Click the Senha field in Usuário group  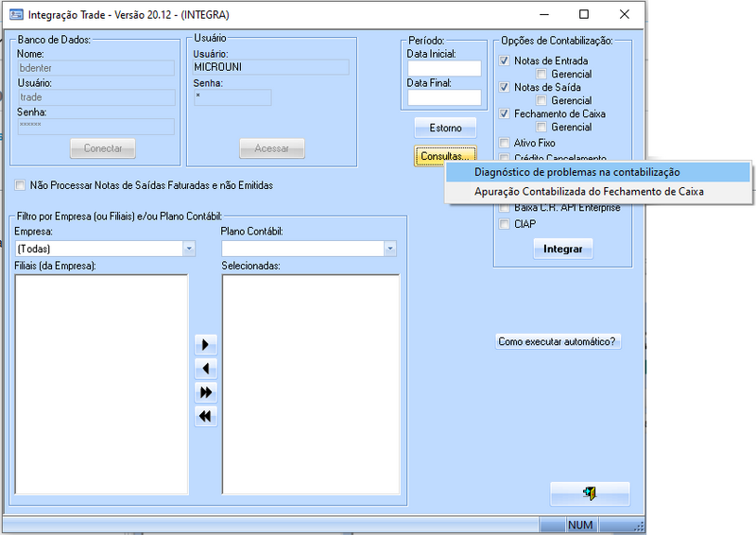(x=232, y=97)
